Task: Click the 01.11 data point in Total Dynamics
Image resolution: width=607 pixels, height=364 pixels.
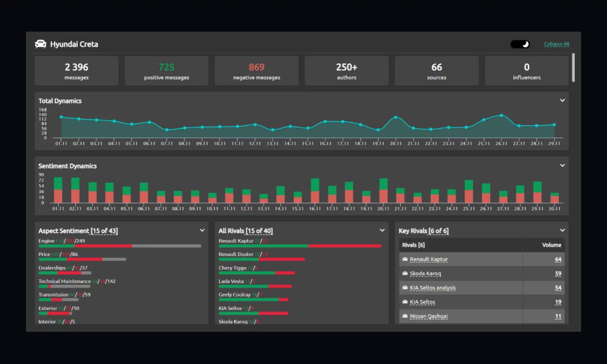Action: coord(61,117)
